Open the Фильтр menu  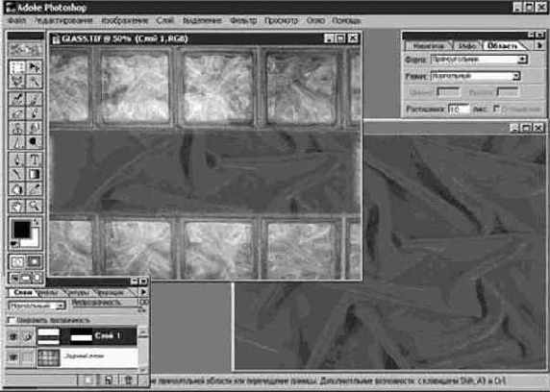(x=243, y=20)
